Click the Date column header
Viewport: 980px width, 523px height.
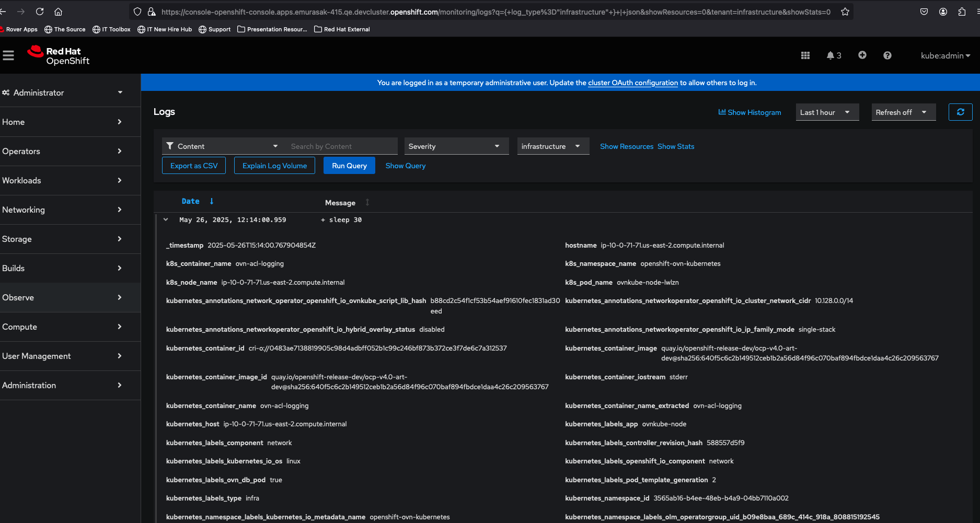[190, 201]
